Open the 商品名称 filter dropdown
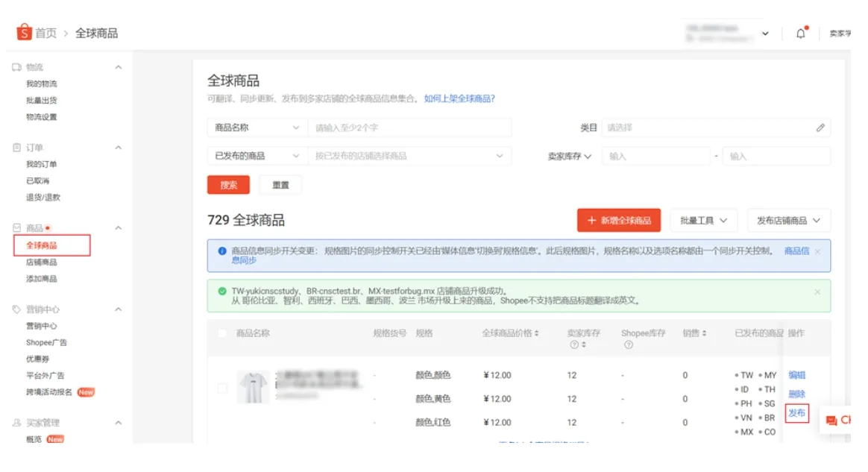This screenshot has width=868, height=472. pos(254,127)
